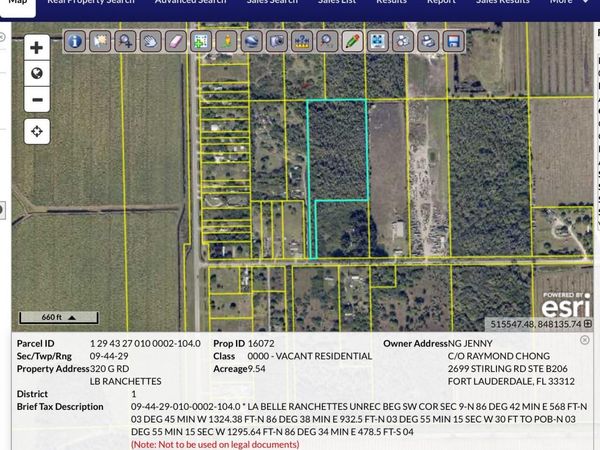Zoom out with the minus map button
The width and height of the screenshot is (600, 450).
click(x=37, y=99)
